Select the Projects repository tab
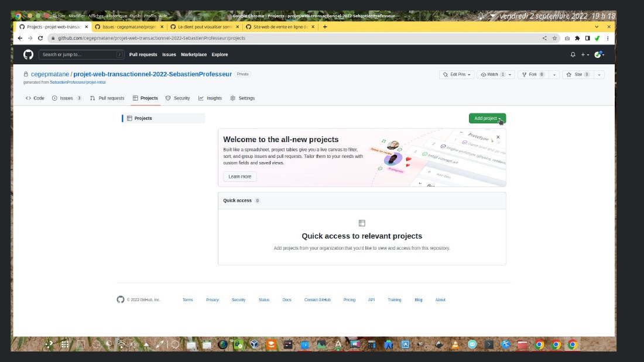 coord(145,98)
